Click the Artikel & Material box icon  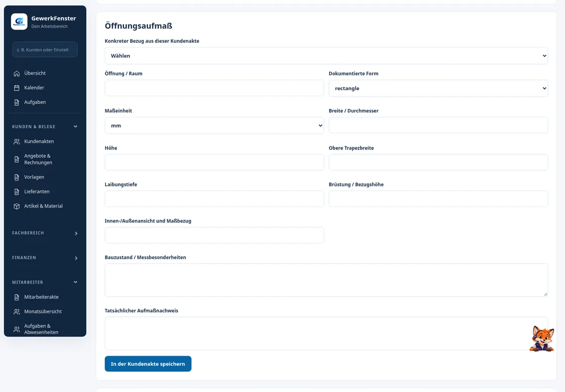click(x=17, y=206)
